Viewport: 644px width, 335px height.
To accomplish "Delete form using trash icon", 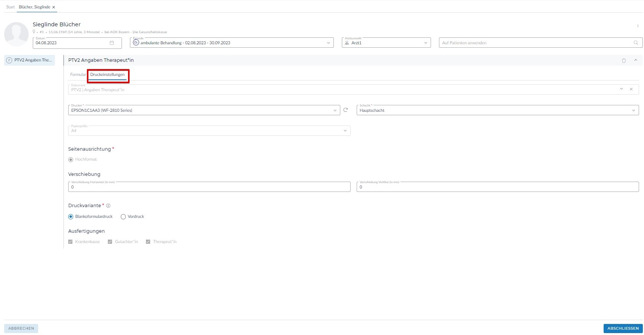I will click(x=624, y=60).
